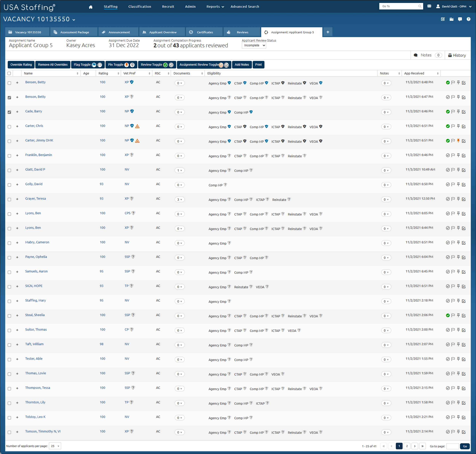Expand the Samuels, Aaron row details
Image resolution: width=476 pixels, height=454 pixels.
(x=17, y=272)
